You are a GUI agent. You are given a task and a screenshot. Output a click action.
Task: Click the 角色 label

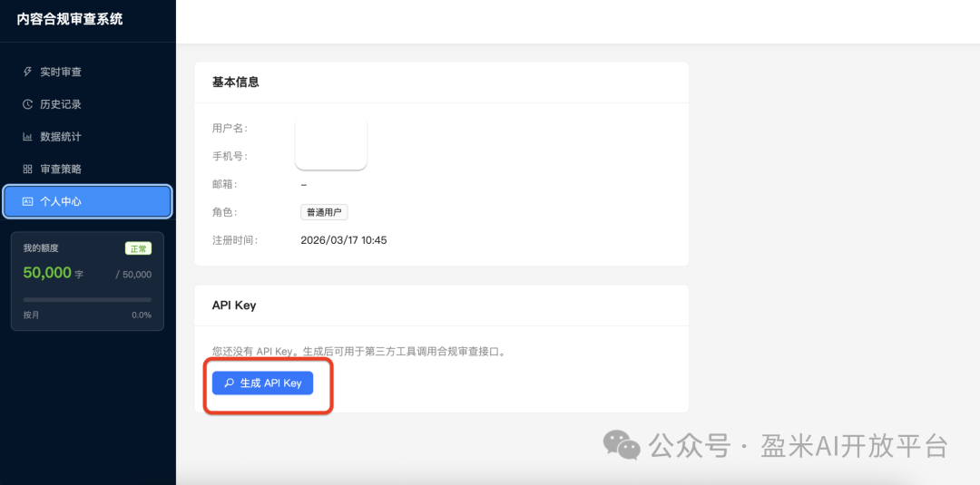coord(225,212)
